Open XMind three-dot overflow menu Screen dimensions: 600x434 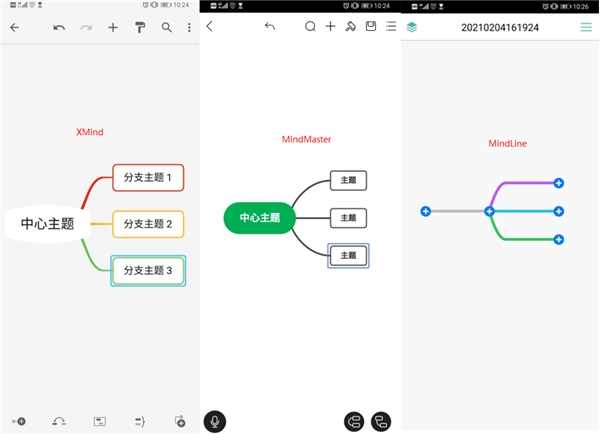189,27
